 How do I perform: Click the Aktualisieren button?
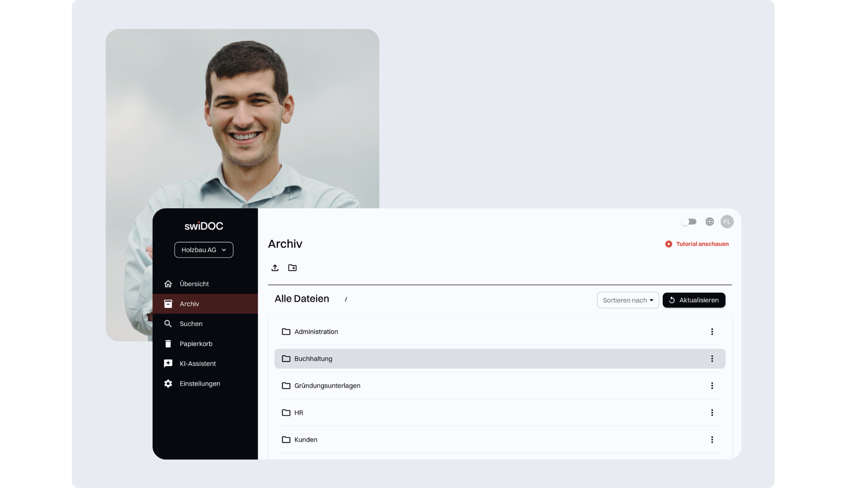(x=694, y=300)
